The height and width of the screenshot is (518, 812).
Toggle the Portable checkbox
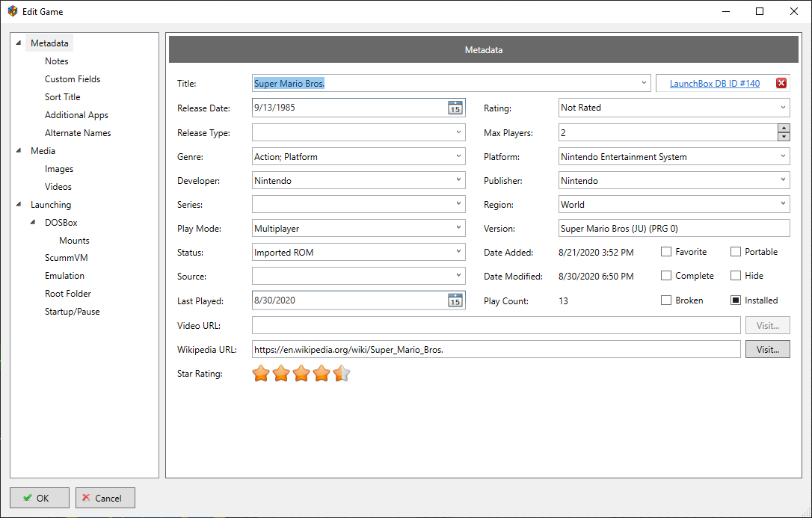(735, 251)
